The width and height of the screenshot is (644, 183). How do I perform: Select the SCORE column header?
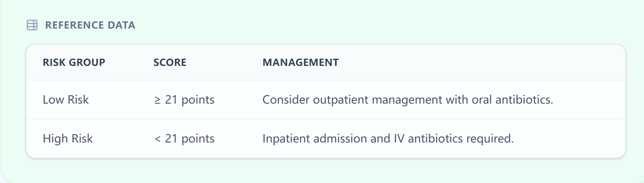(x=170, y=62)
